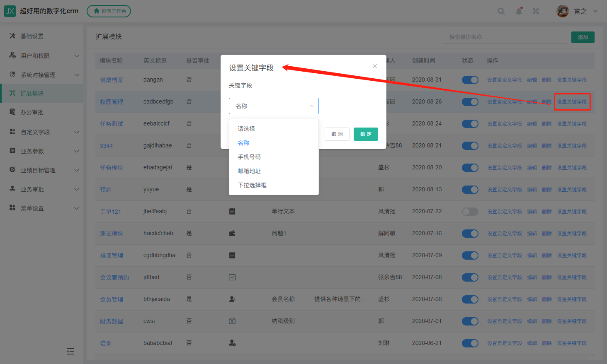Click the calendar-check icon in the 会议室预约 row
The width and height of the screenshot is (607, 364).
[232, 277]
